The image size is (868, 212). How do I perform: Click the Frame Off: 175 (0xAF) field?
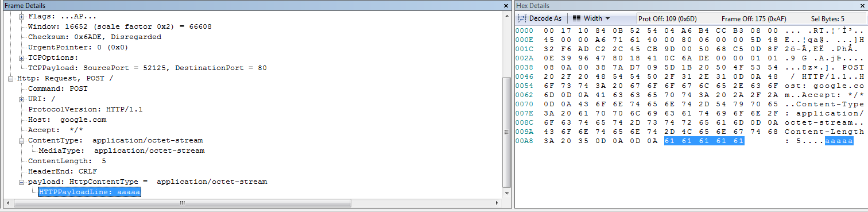pyautogui.click(x=753, y=18)
